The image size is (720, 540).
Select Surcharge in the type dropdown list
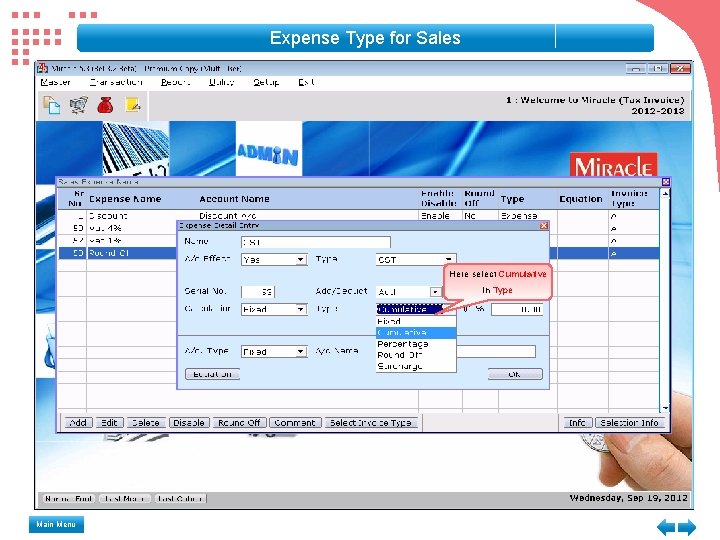coord(416,366)
